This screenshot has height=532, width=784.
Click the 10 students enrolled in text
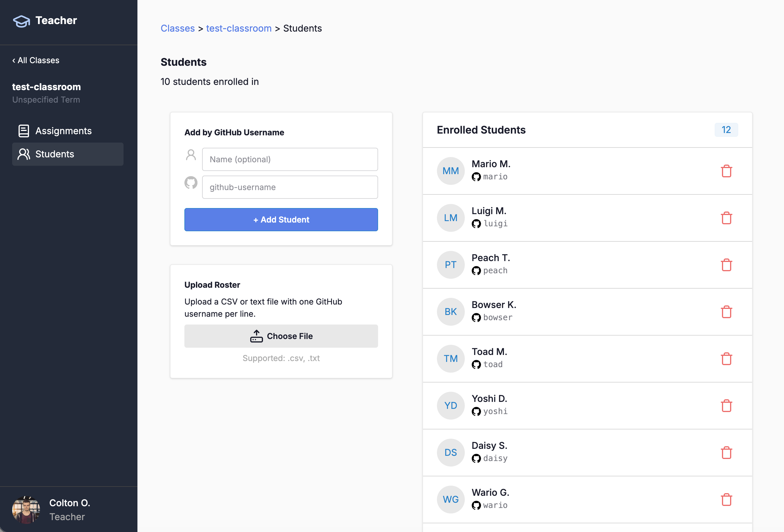[210, 82]
